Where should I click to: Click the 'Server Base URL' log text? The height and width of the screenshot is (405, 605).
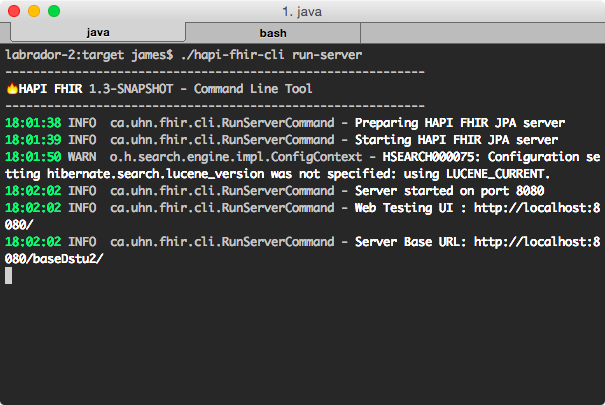pos(410,242)
